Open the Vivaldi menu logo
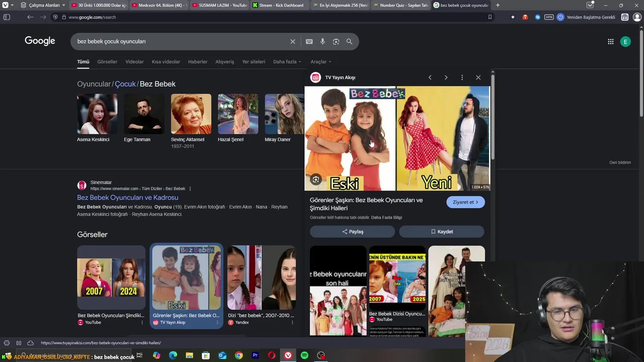This screenshot has height=362, width=644. (5, 5)
